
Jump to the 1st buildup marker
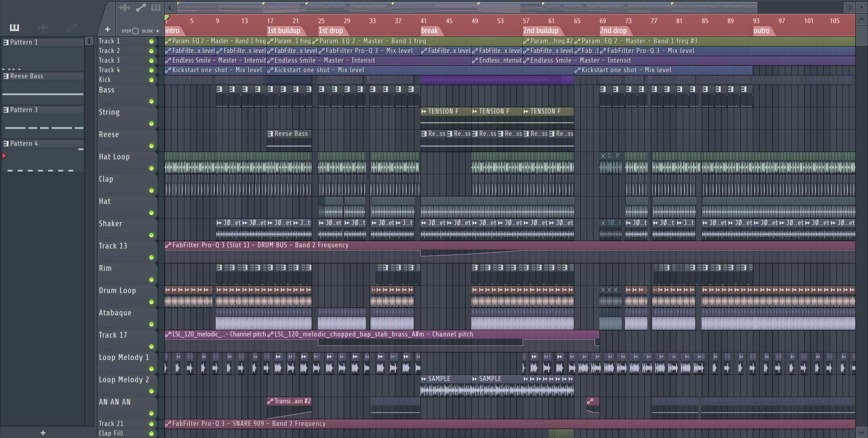tap(284, 31)
